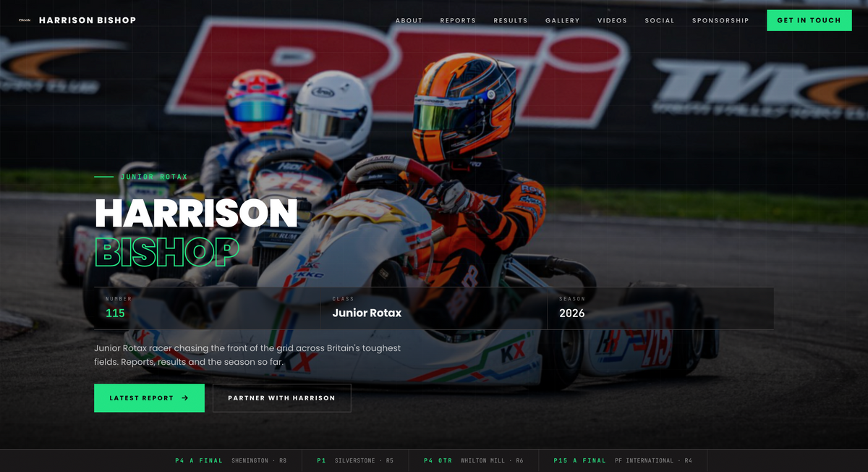Open the P4 OTR Whilton Mill R6 result
This screenshot has width=868, height=472.
[x=473, y=460]
